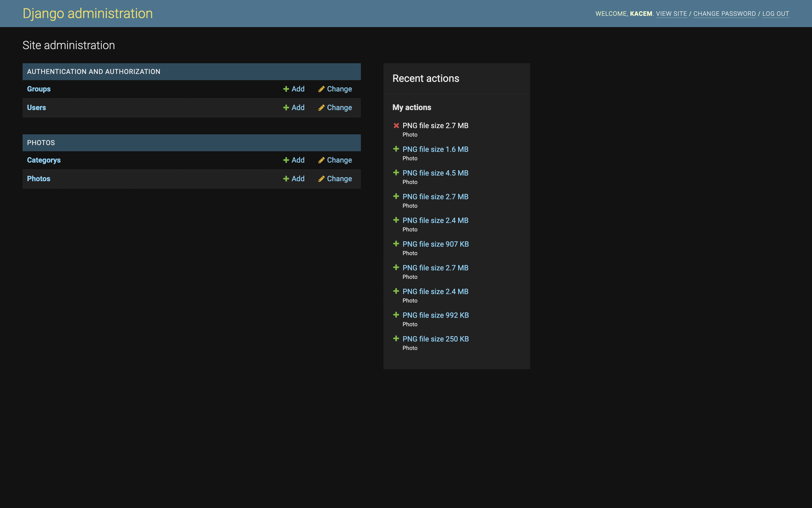This screenshot has height=508, width=812.
Task: Add a new Photo
Action: 298,179
